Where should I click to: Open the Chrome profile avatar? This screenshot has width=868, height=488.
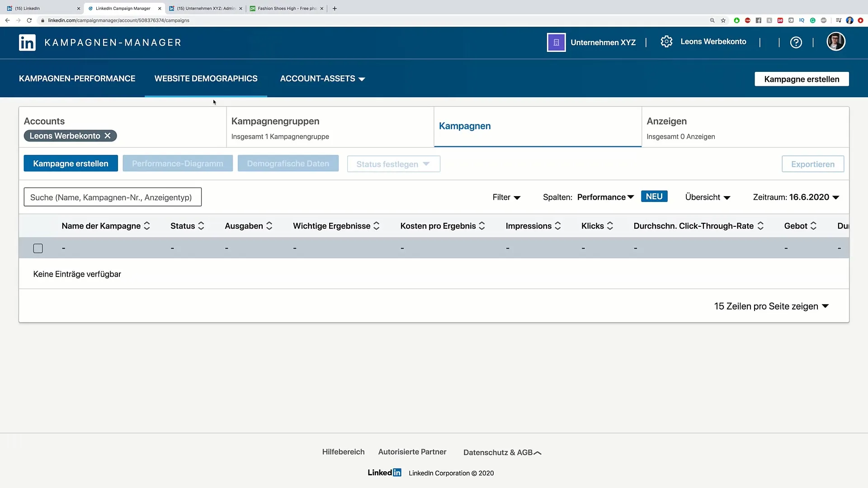click(x=849, y=20)
